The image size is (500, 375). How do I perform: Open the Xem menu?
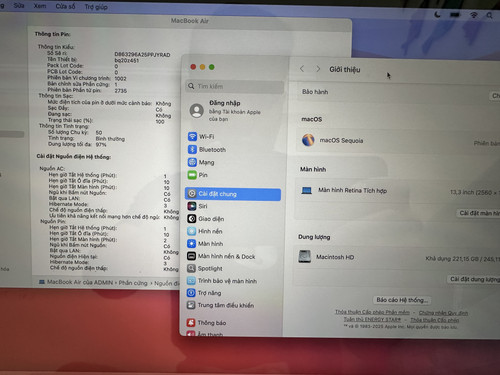(x=40, y=6)
